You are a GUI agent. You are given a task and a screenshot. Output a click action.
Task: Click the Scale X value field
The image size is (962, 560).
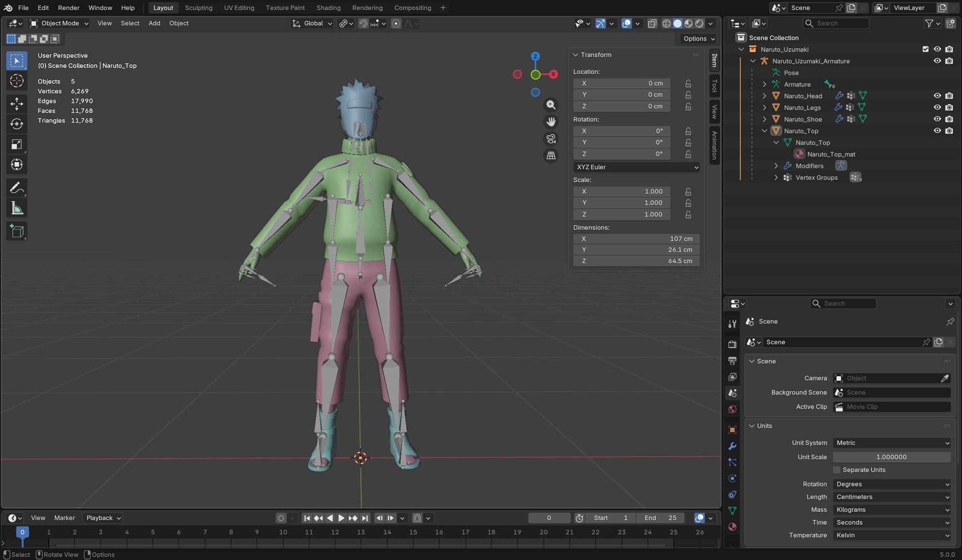coord(622,191)
